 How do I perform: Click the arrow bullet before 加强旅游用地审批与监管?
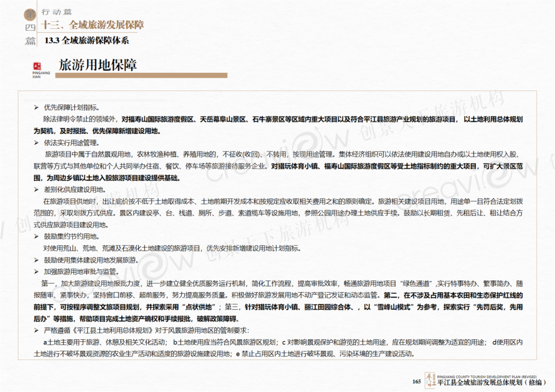click(x=37, y=272)
